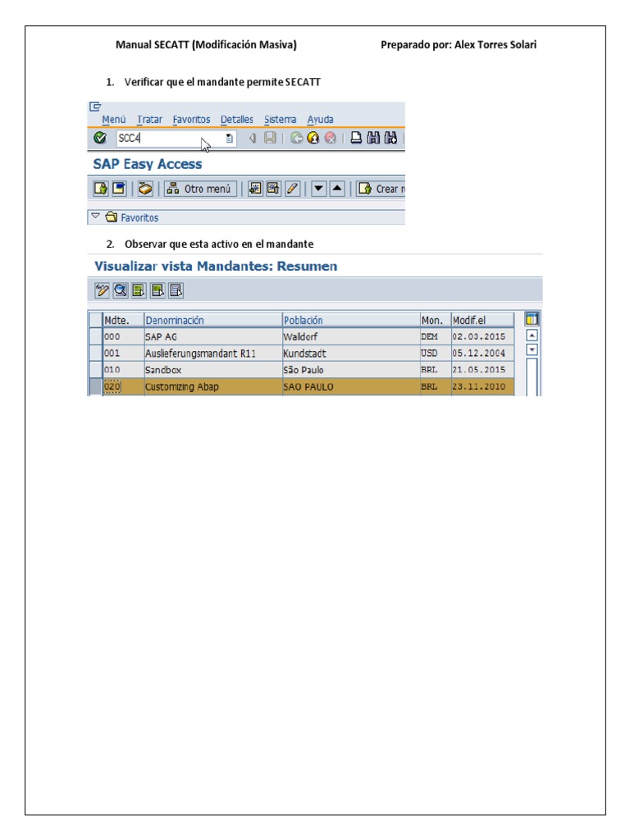Click the Select block icon
Image resolution: width=630 pixels, height=840 pixels.
pyautogui.click(x=157, y=290)
